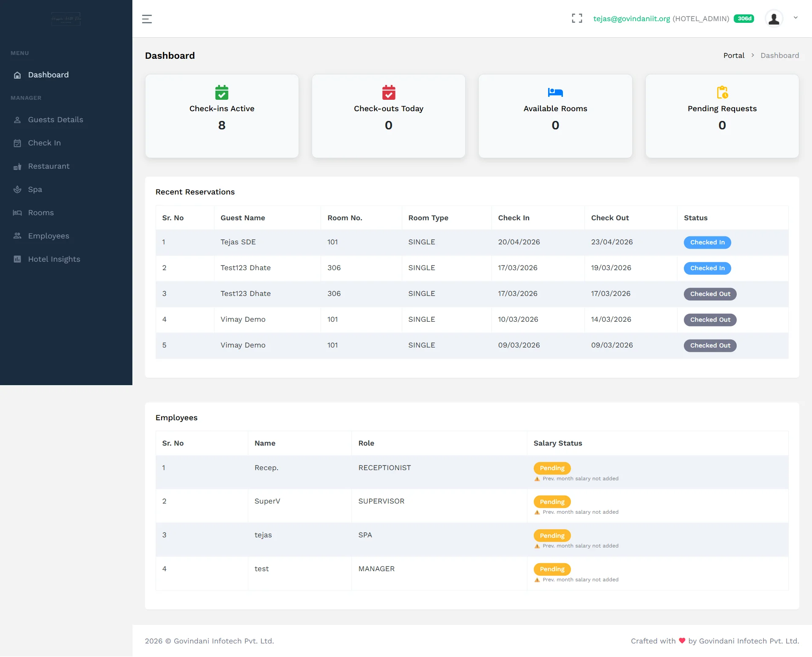The image size is (812, 657).
Task: Click the green Check-ins Active calendar icon
Action: 222,92
